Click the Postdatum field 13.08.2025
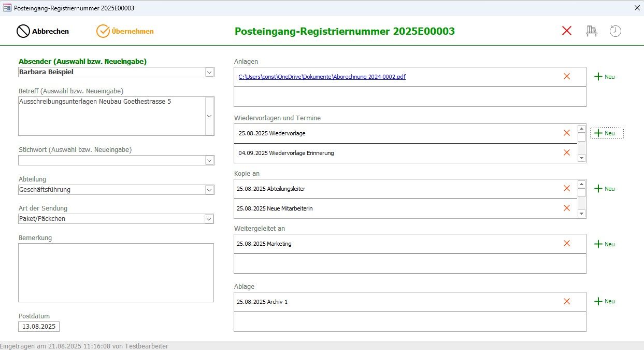This screenshot has height=350, width=644. point(39,327)
